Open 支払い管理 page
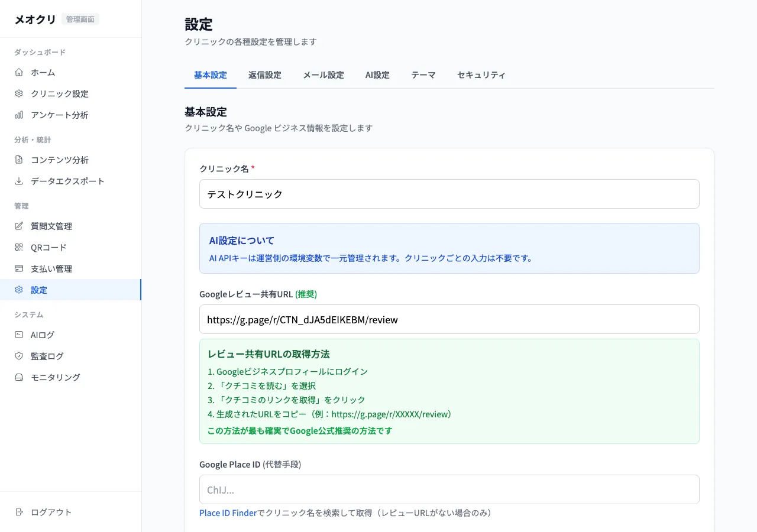 70,268
